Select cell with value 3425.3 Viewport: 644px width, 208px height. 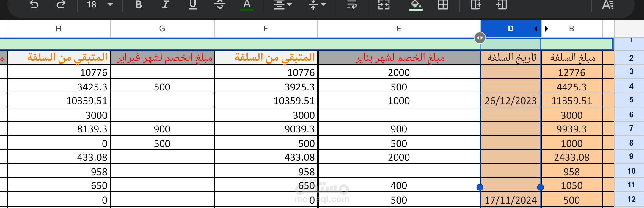point(59,87)
